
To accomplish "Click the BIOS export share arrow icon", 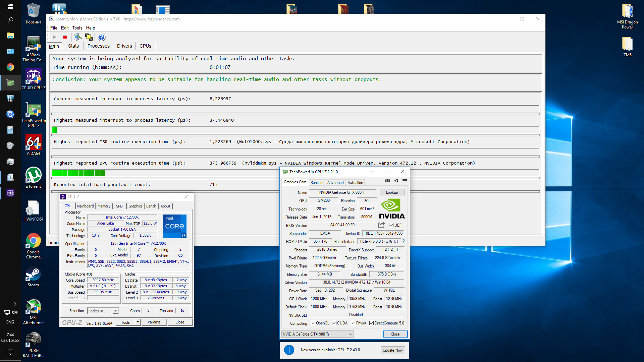I will coord(381,225).
